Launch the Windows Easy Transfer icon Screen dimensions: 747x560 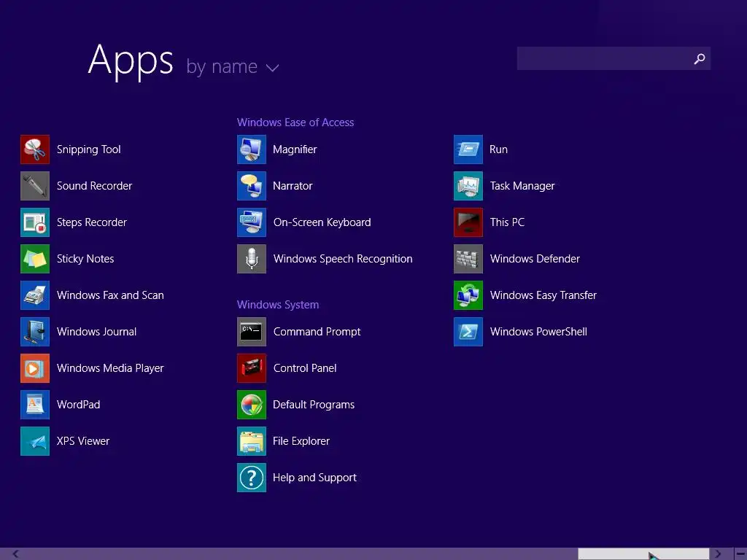pos(468,295)
